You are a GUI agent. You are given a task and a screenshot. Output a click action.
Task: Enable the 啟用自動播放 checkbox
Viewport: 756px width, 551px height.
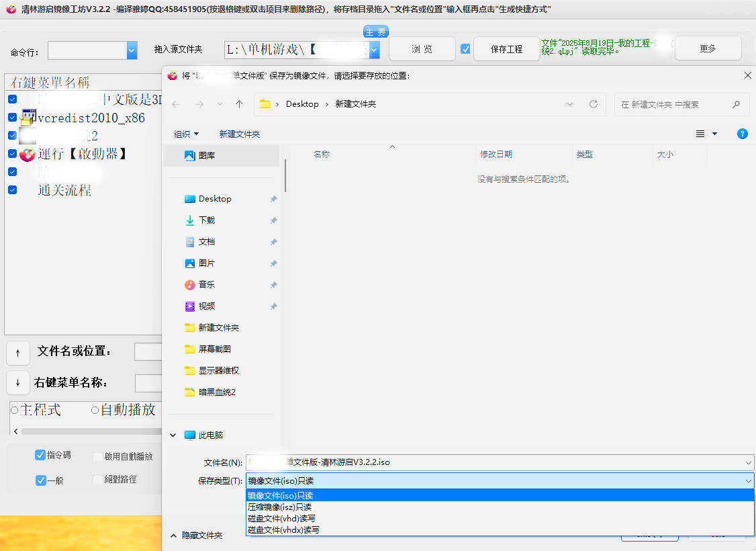pos(98,456)
